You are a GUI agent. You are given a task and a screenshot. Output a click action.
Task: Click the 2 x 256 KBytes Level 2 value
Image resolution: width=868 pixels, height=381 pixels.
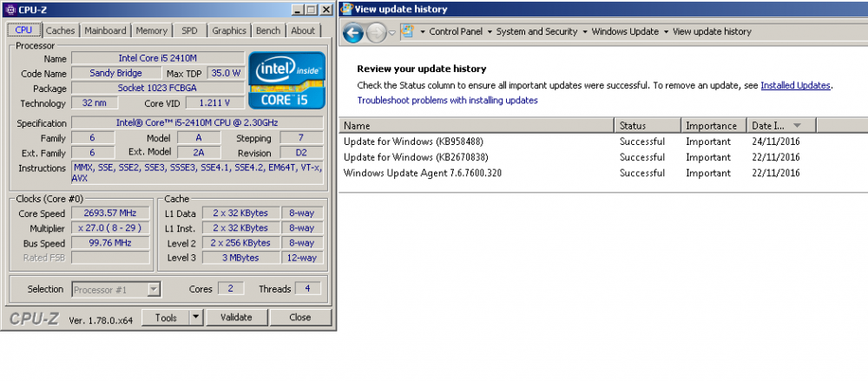240,242
